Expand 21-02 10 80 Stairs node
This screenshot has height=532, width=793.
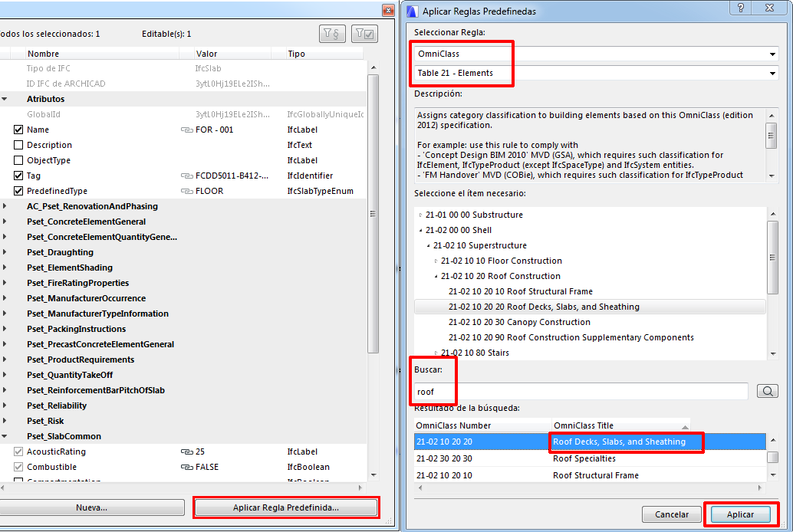point(436,353)
